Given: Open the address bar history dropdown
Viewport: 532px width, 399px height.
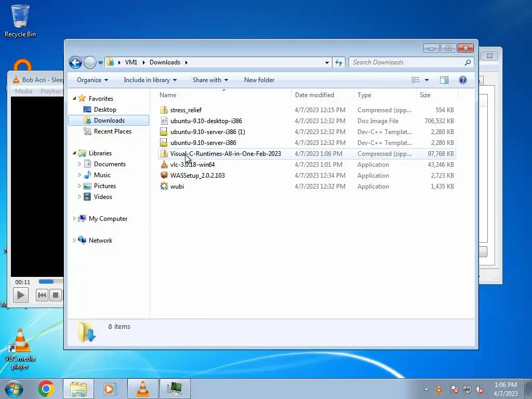Looking at the screenshot, I should pyautogui.click(x=327, y=62).
